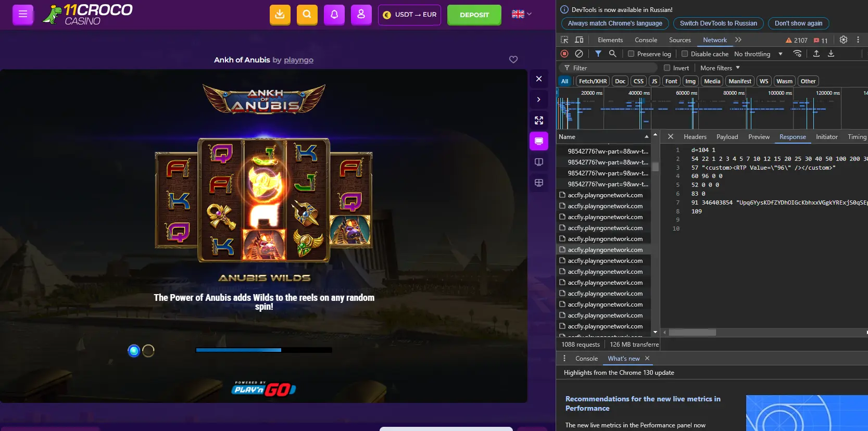
Task: Close the What's new drawer tab
Action: pos(647,358)
